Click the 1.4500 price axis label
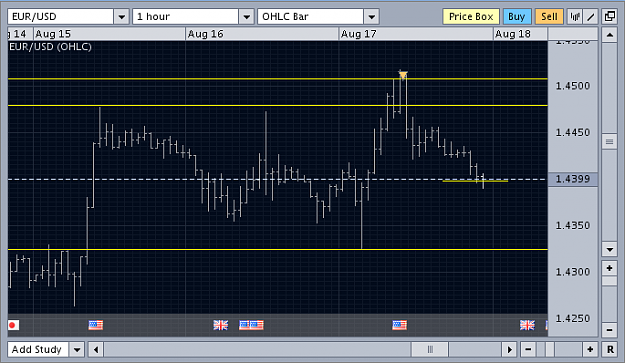 (573, 86)
